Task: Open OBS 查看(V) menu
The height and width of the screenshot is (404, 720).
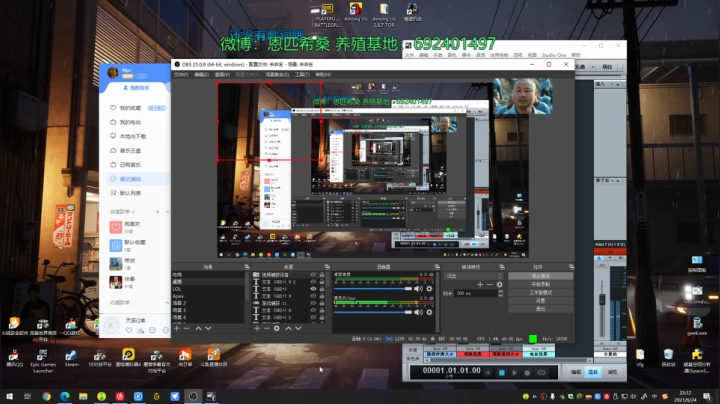Action: point(222,74)
